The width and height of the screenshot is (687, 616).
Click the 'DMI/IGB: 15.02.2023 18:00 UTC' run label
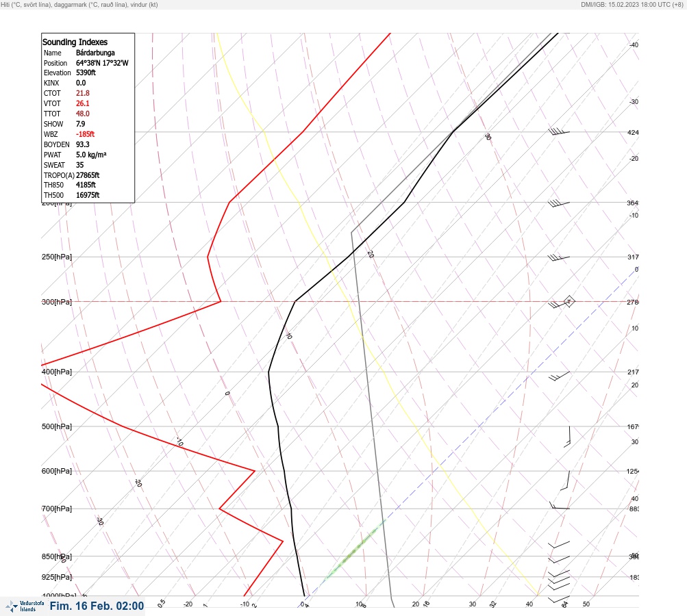coord(628,4)
